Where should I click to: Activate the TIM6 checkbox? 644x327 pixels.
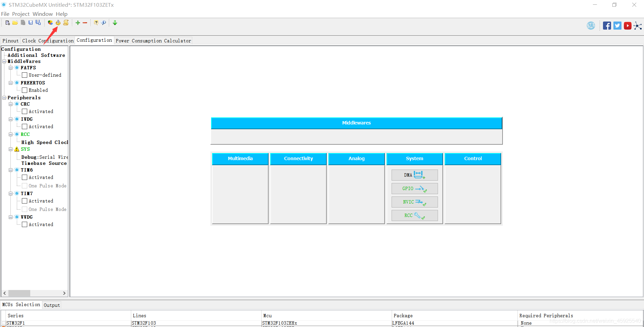click(25, 177)
